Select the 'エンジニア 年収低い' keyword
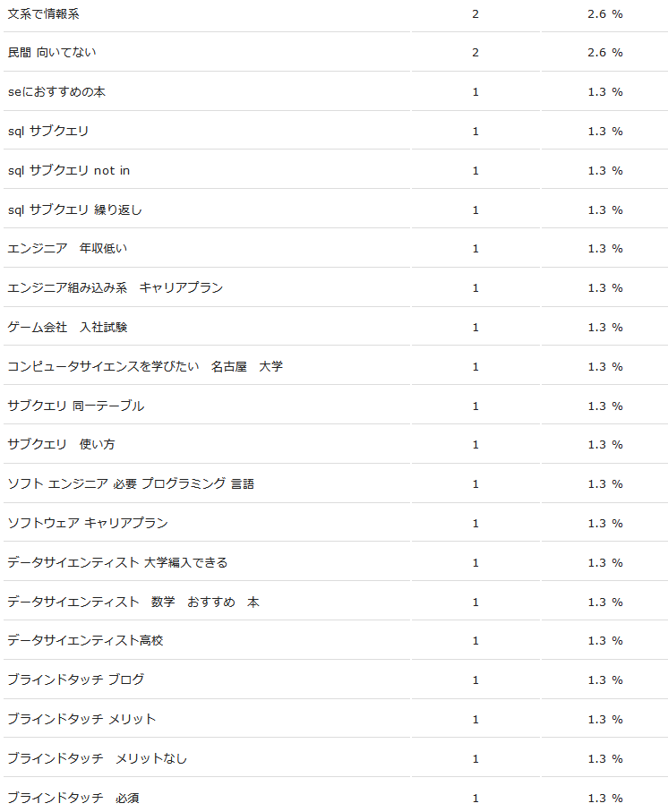 coord(73,249)
